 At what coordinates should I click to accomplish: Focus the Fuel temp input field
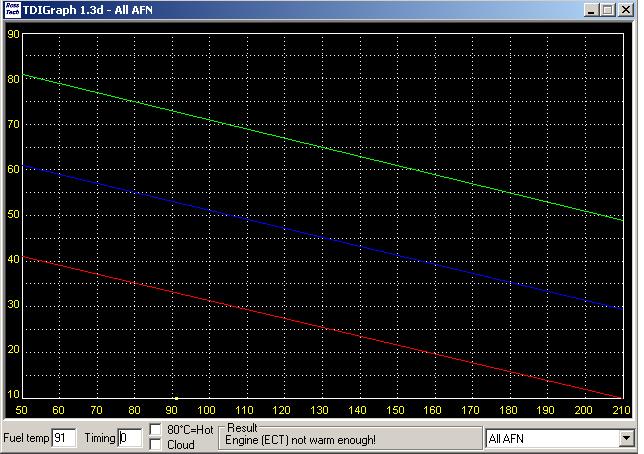[64, 438]
